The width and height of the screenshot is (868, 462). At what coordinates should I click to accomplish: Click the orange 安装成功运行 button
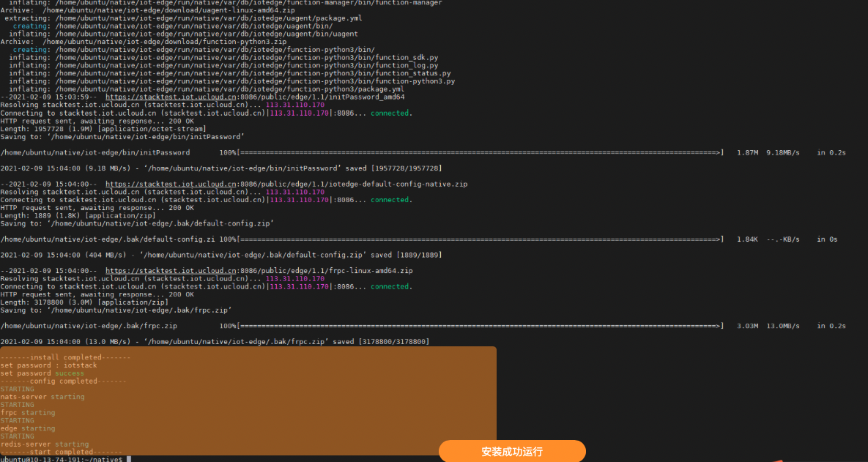(512, 451)
